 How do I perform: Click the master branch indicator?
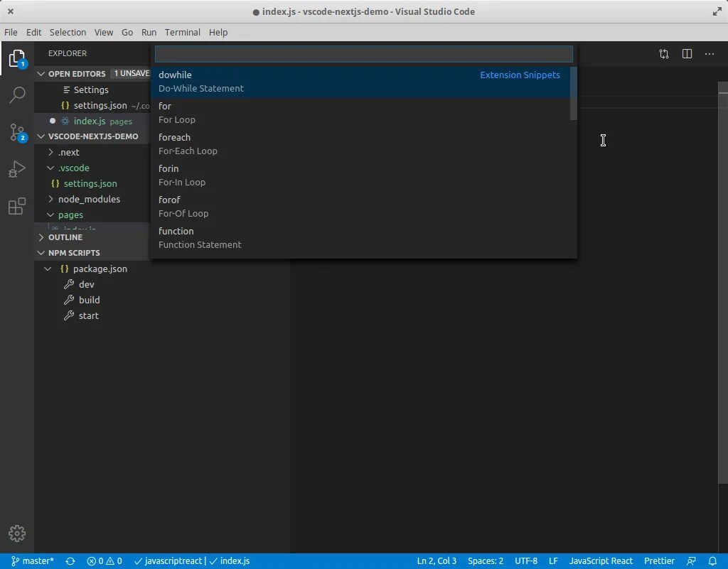pos(32,561)
